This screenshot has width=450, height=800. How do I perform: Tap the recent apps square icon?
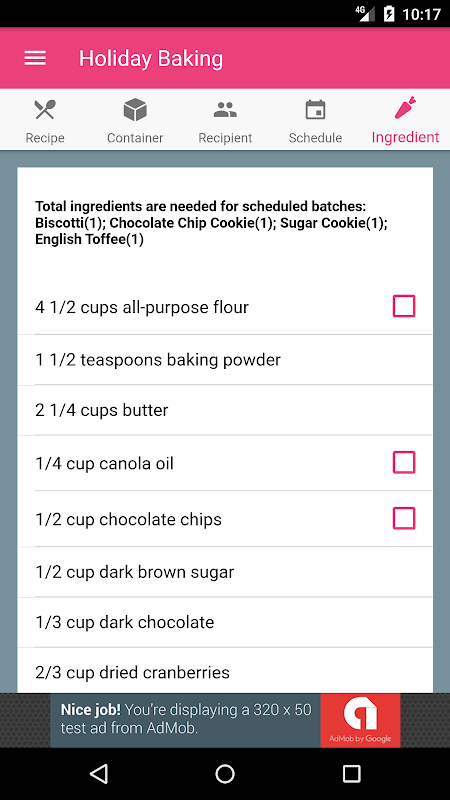tap(351, 773)
